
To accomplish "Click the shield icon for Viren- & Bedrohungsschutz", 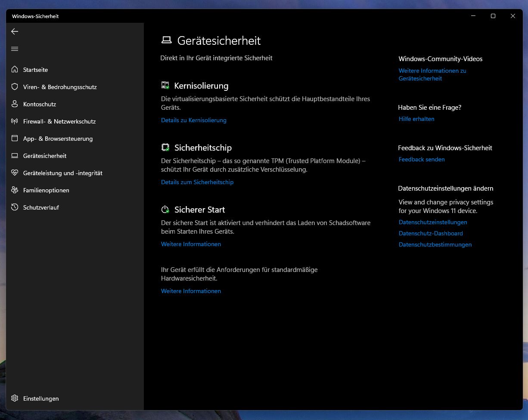I will click(x=15, y=86).
